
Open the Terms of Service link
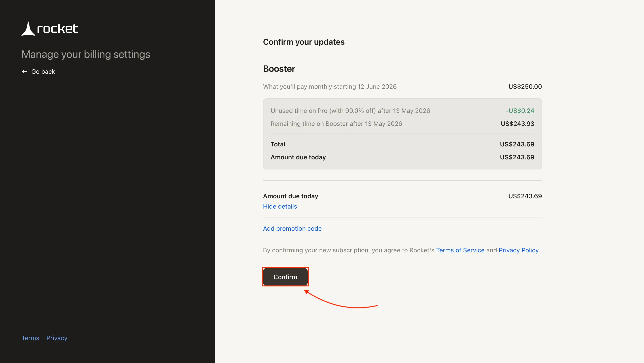pyautogui.click(x=460, y=250)
